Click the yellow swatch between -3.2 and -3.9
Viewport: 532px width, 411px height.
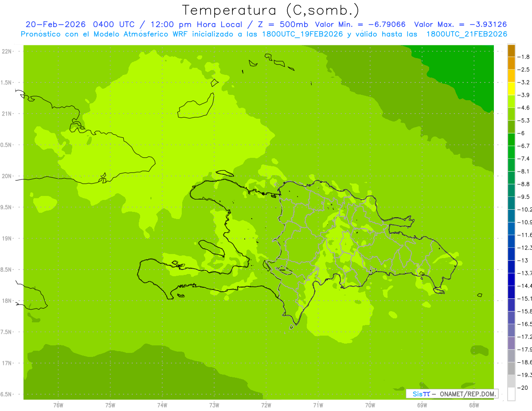[511, 89]
